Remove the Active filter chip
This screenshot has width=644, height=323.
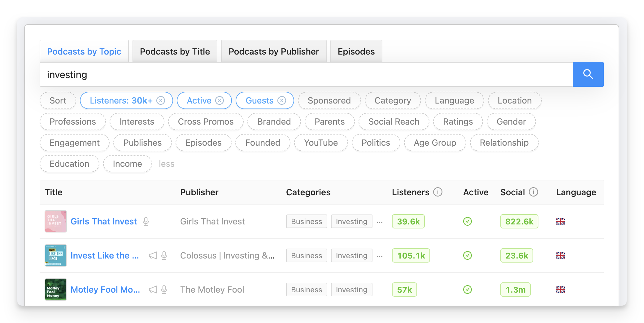(x=220, y=100)
